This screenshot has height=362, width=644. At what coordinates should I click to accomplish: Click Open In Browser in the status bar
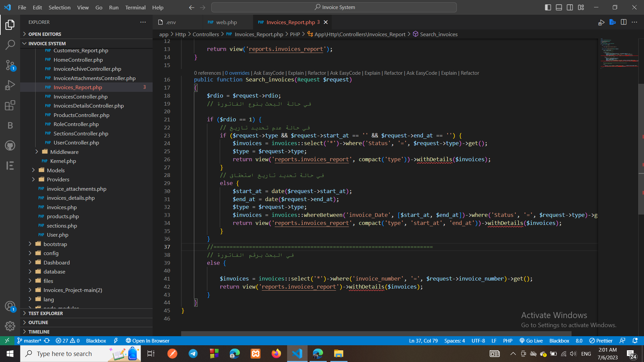coord(147,341)
